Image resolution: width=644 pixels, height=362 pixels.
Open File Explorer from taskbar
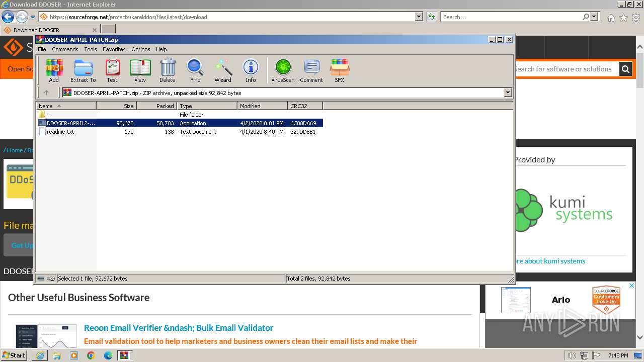point(57,355)
